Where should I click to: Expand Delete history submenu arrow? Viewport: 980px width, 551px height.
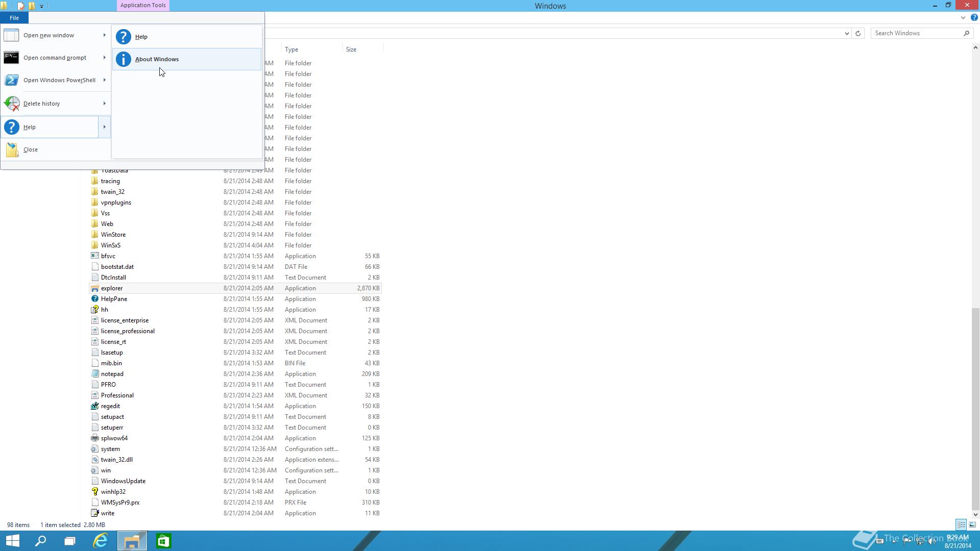(x=104, y=104)
